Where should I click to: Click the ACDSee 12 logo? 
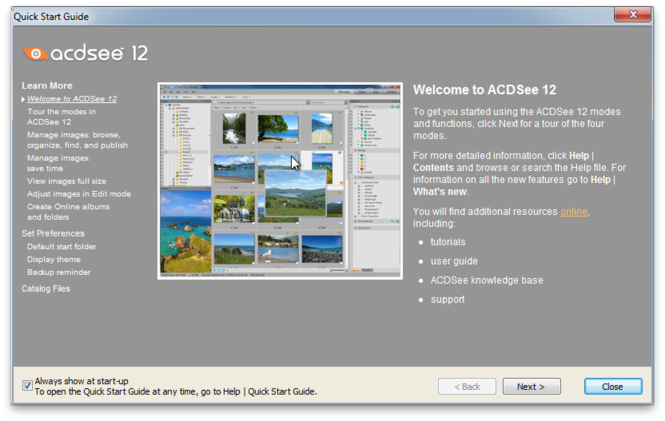(x=85, y=53)
